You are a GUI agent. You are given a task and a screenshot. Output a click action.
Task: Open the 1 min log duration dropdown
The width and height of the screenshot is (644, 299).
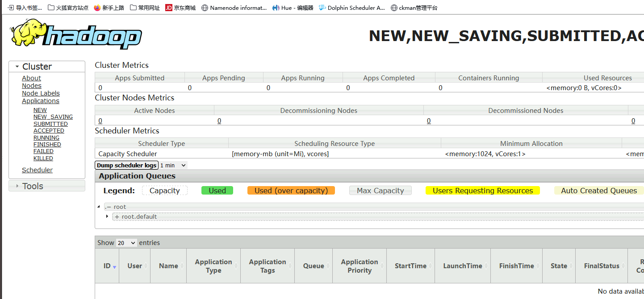tap(173, 165)
